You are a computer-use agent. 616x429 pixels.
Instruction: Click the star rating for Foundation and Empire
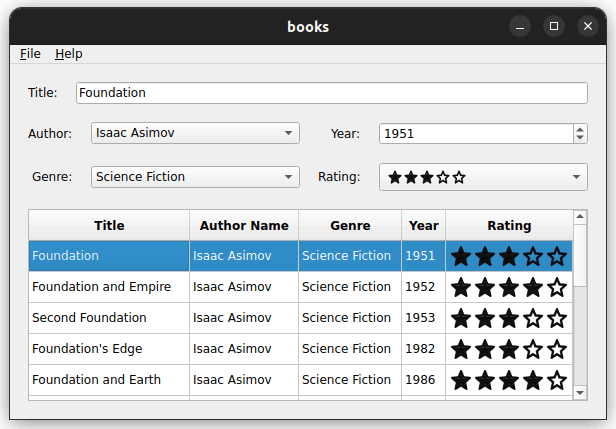(508, 287)
